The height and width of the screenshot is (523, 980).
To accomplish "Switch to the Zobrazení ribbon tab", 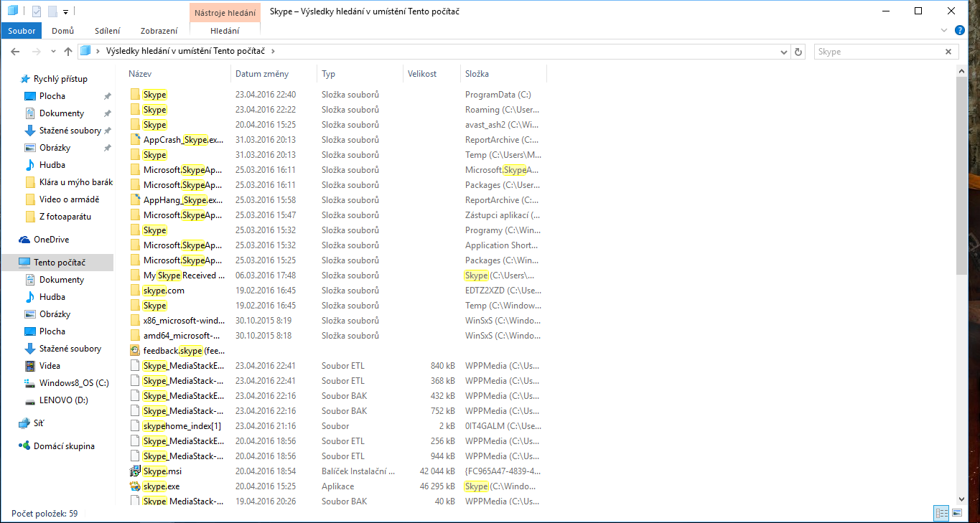I will pos(159,31).
